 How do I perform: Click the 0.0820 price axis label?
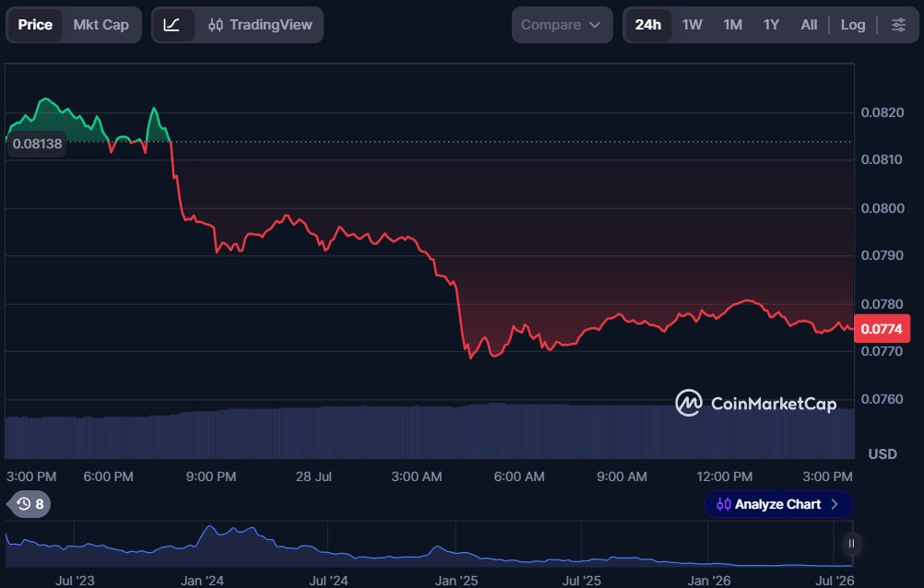click(x=882, y=112)
